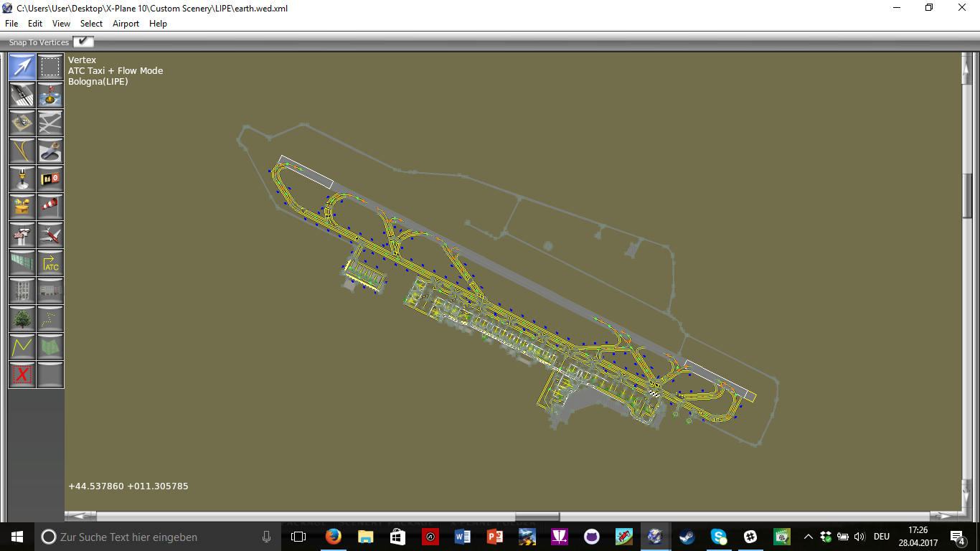Click the Windows taskbar search box
980x551 pixels.
(159, 537)
